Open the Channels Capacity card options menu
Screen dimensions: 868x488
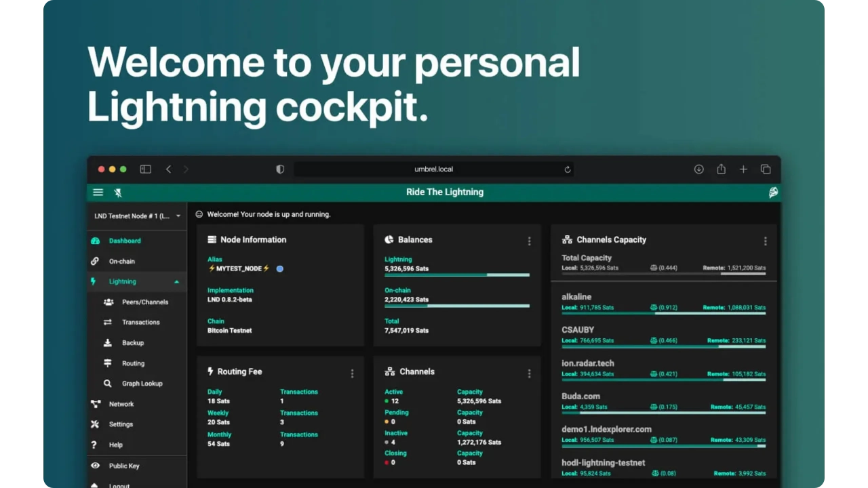[x=766, y=241]
